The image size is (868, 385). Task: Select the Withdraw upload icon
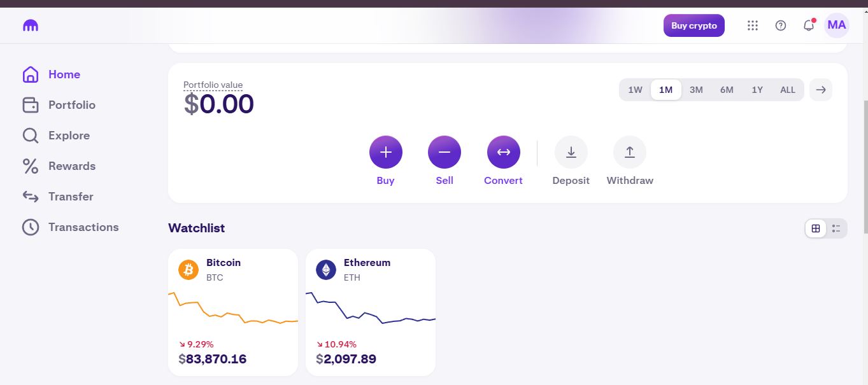[630, 152]
